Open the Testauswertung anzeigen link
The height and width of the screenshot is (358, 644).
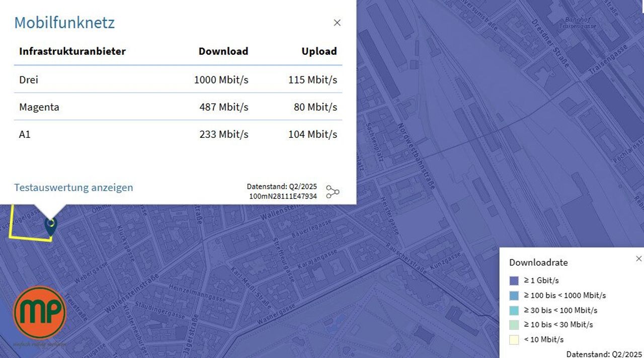coord(73,188)
